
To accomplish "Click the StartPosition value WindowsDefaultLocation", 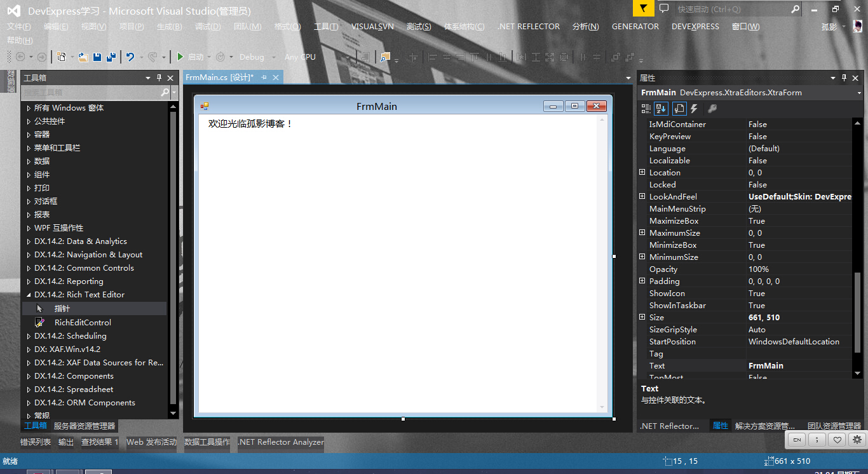I will (x=799, y=341).
